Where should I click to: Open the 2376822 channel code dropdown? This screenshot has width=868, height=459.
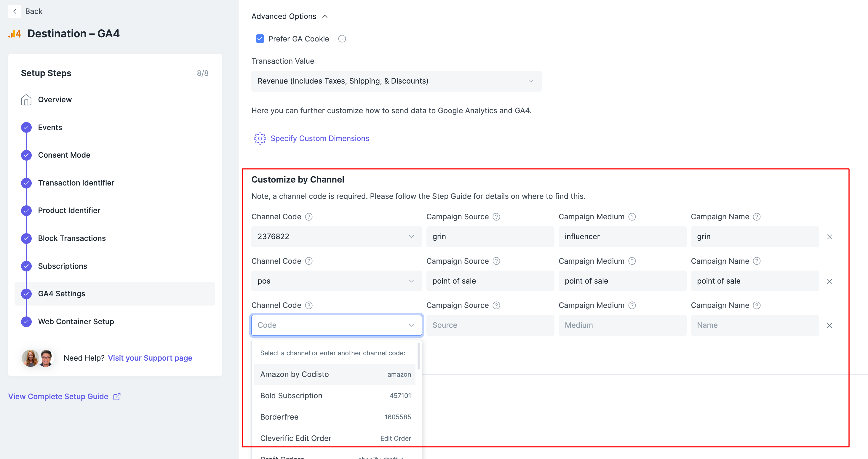point(336,236)
